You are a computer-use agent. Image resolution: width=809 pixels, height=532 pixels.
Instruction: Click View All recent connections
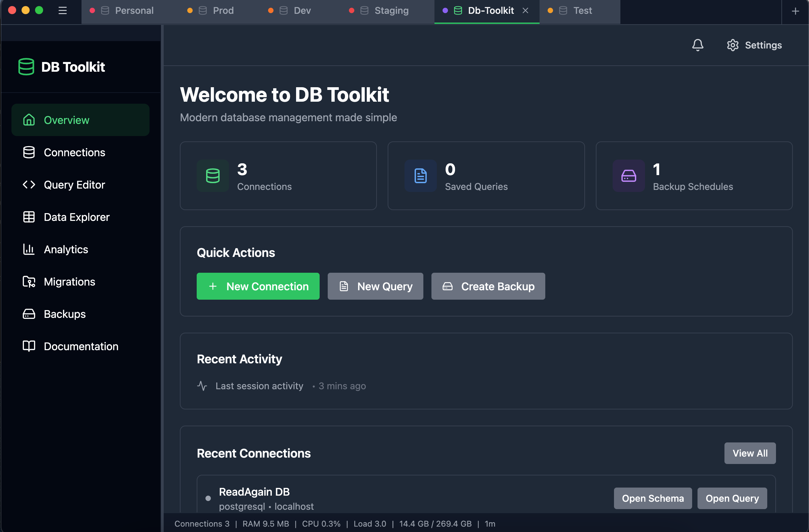(750, 453)
